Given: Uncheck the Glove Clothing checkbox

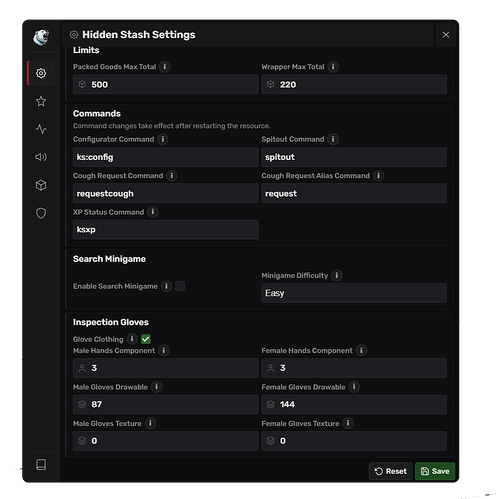Looking at the screenshot, I should click(x=146, y=339).
